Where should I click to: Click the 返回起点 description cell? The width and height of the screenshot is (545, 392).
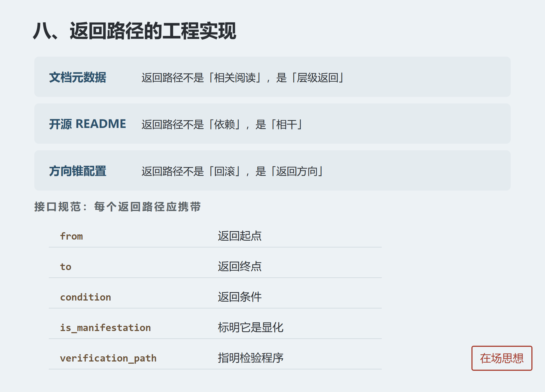(x=240, y=236)
